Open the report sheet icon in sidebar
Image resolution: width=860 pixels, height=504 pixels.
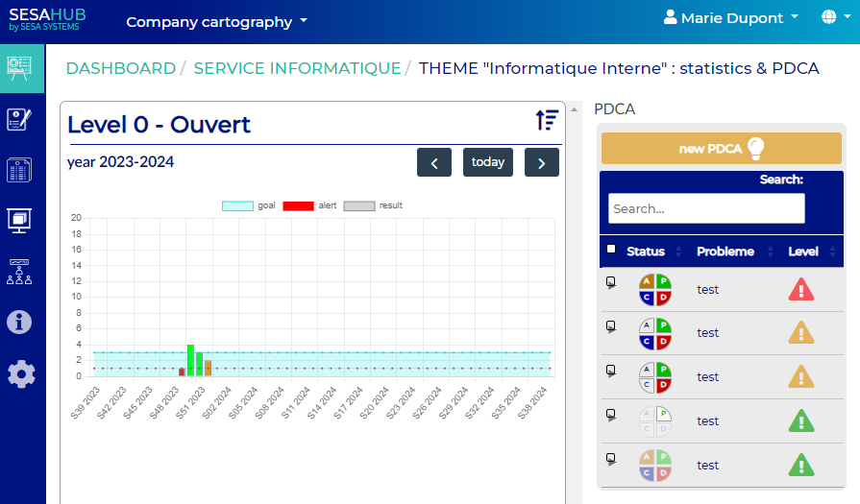(21, 170)
